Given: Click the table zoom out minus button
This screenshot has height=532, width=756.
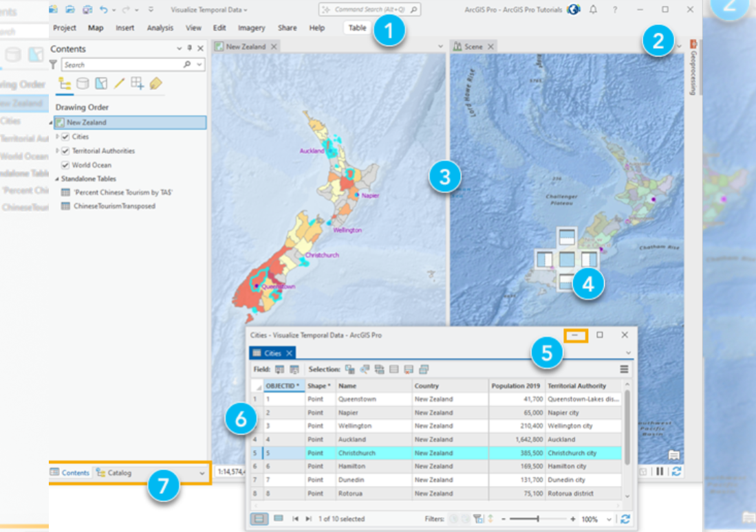Looking at the screenshot, I should [504, 519].
